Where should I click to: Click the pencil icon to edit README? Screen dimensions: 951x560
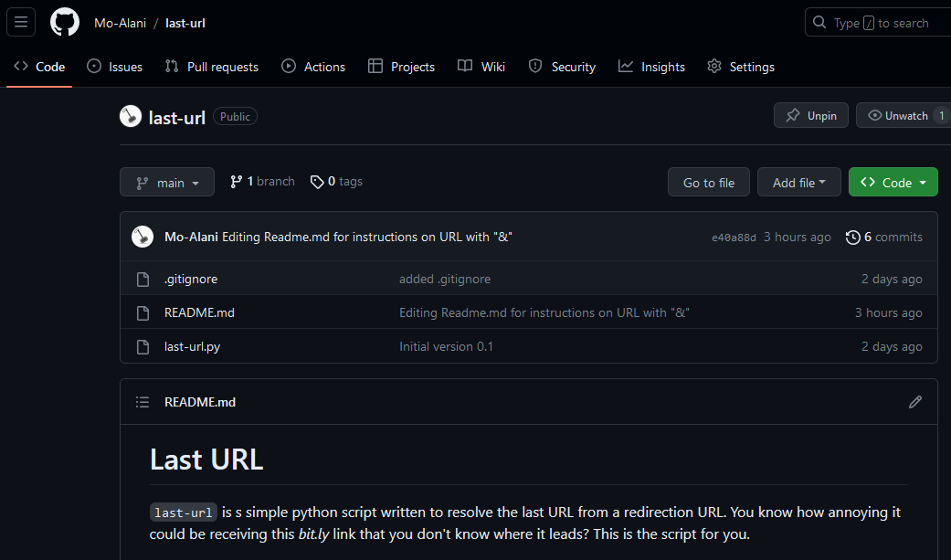pyautogui.click(x=915, y=402)
